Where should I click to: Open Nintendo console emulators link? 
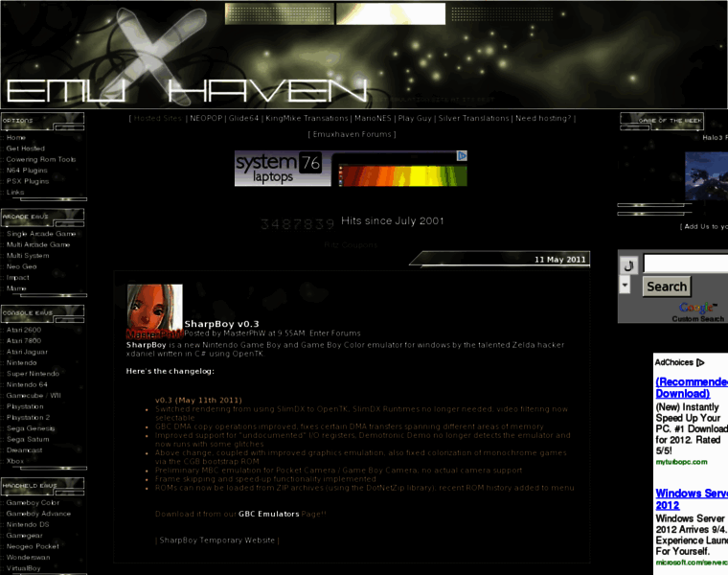tap(21, 363)
